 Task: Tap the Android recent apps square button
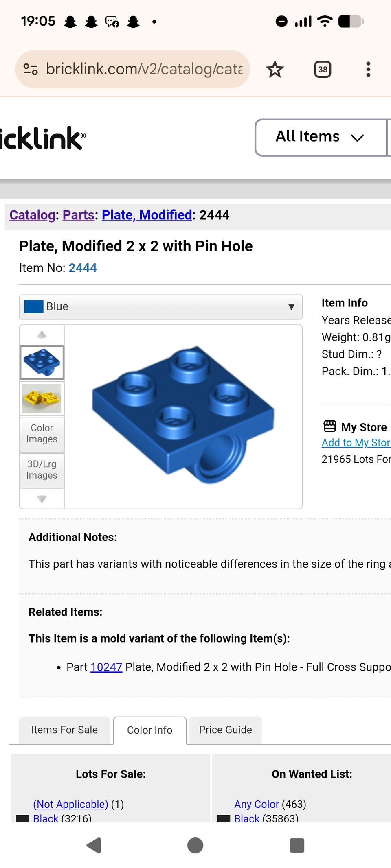[x=297, y=845]
